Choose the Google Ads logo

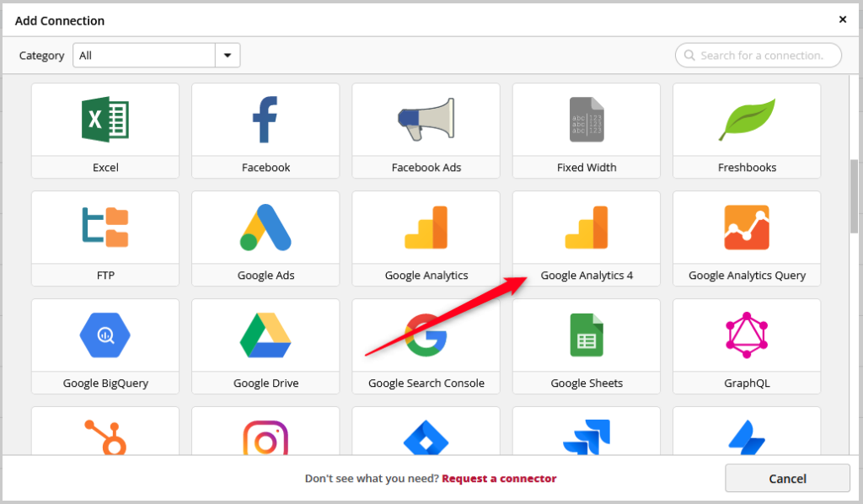(x=265, y=228)
